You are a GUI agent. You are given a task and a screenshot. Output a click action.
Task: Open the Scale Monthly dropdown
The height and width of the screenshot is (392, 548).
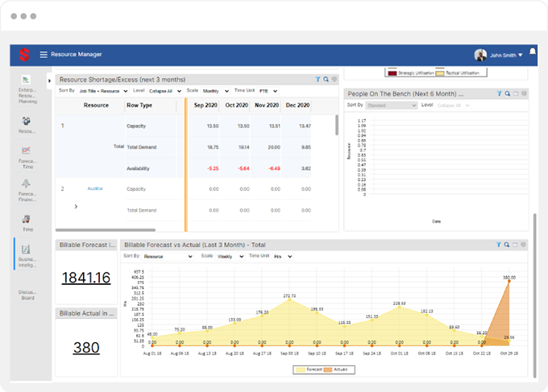216,91
